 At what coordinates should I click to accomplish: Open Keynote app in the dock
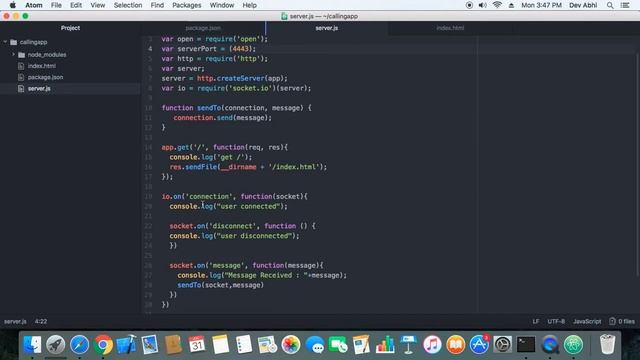click(409, 344)
